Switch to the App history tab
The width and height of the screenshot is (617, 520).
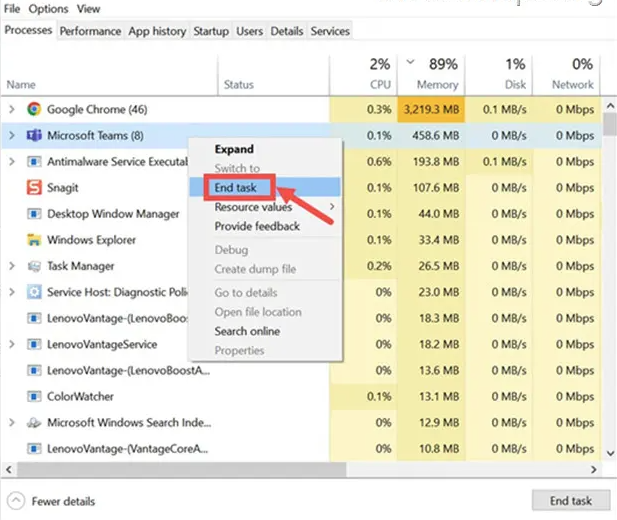157,31
